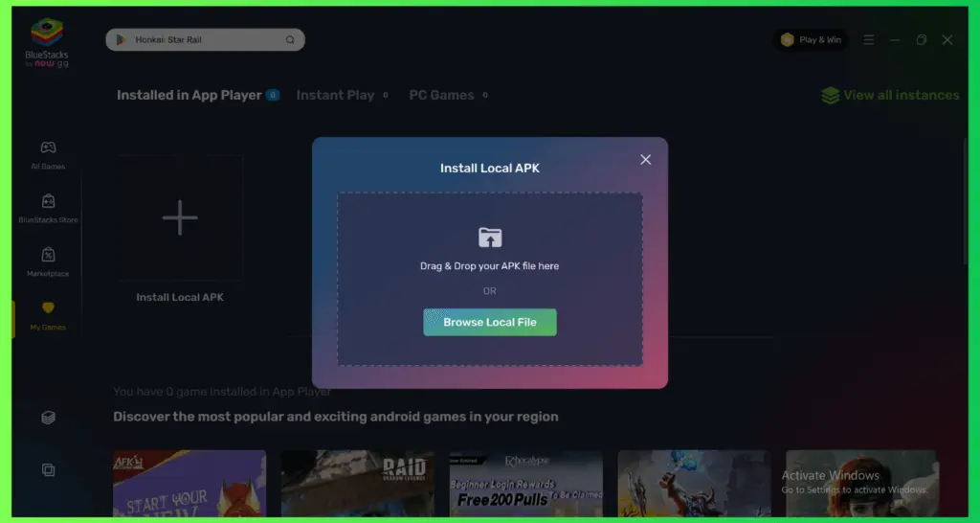This screenshot has height=523, width=980.
Task: Open All Games in sidebar
Action: tap(48, 155)
